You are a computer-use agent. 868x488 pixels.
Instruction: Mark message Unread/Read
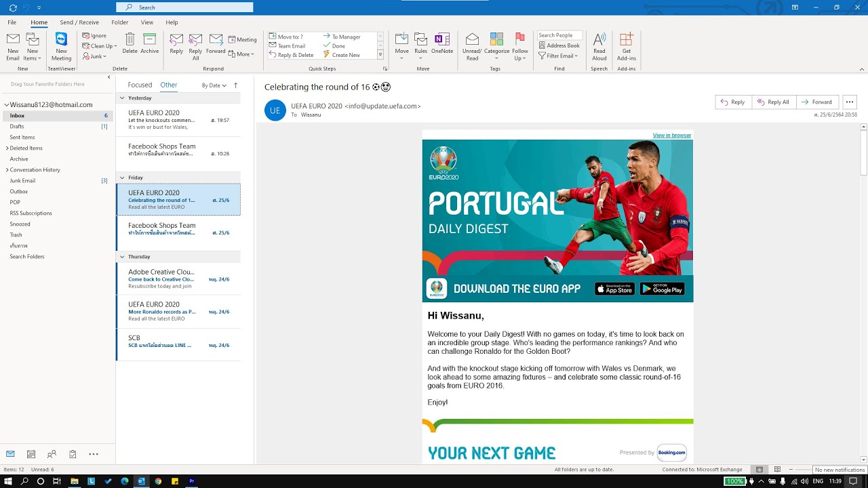coord(472,46)
